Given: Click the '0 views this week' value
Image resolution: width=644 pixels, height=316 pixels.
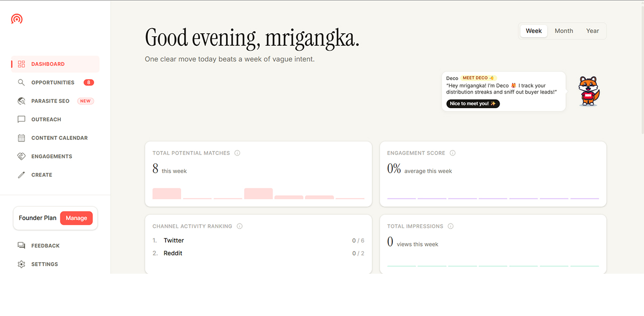Looking at the screenshot, I should tap(413, 242).
